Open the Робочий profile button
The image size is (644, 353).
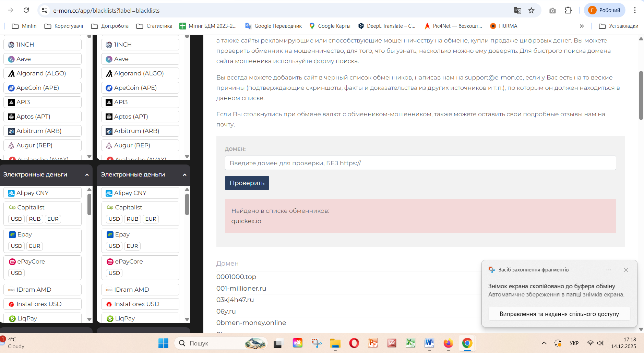click(x=605, y=10)
